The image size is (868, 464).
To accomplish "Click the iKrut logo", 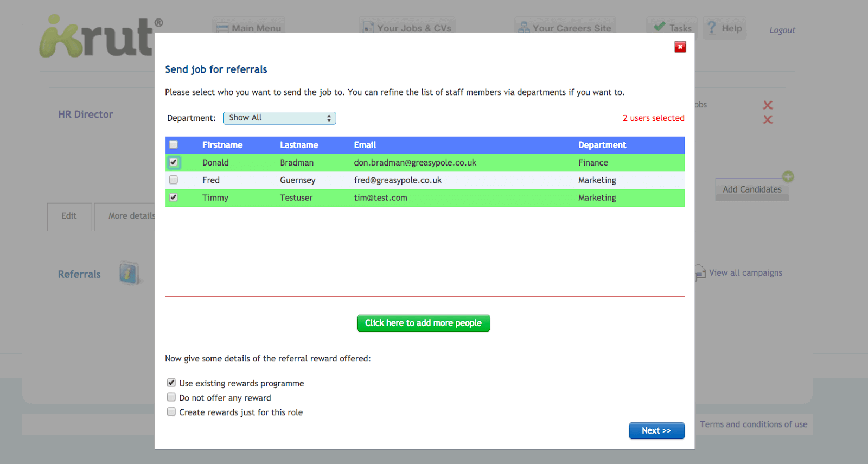I will [101, 36].
